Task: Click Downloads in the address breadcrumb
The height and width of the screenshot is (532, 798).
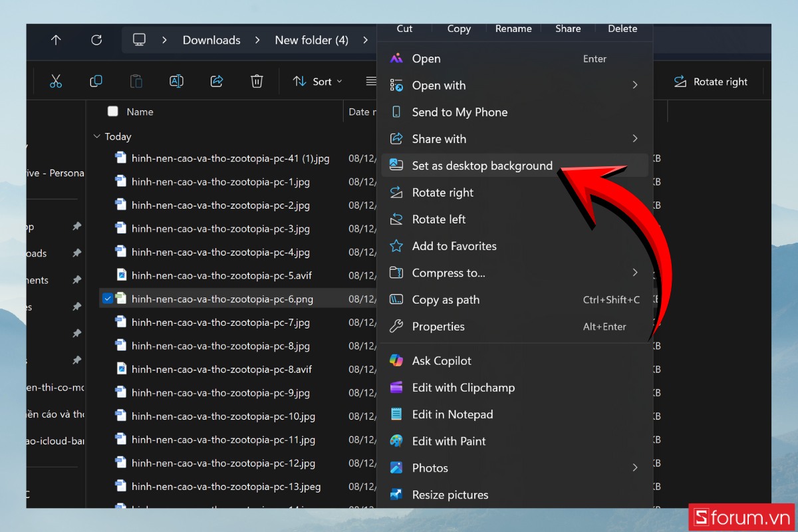Action: click(x=211, y=40)
